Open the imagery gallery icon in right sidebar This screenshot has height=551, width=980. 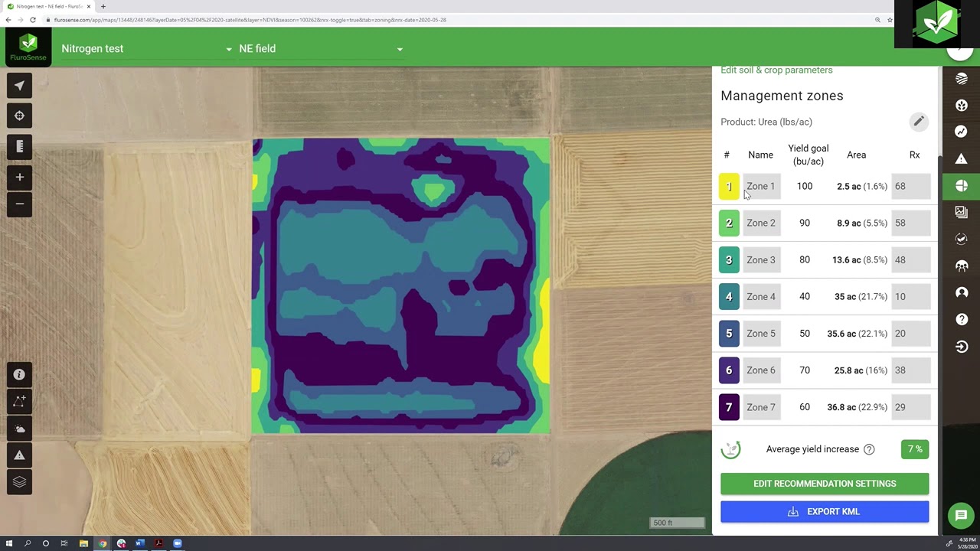(x=962, y=212)
